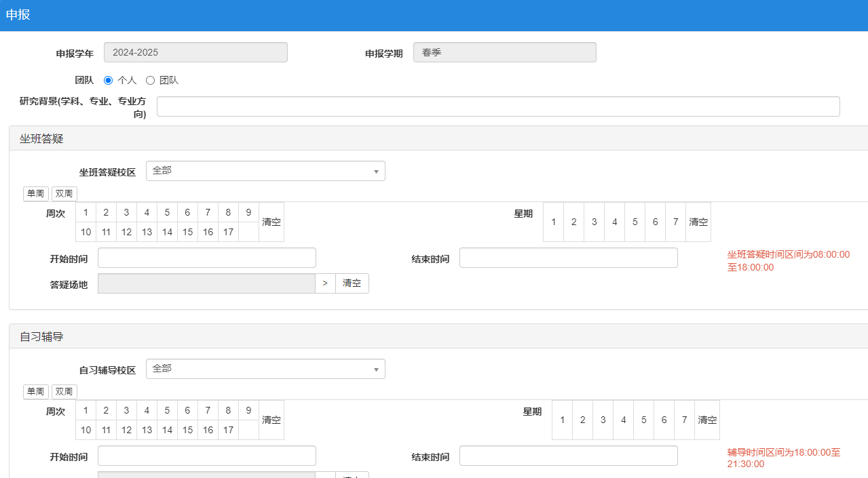Select the 团队 radio button
Image resolution: width=868 pixels, height=478 pixels.
pyautogui.click(x=151, y=80)
